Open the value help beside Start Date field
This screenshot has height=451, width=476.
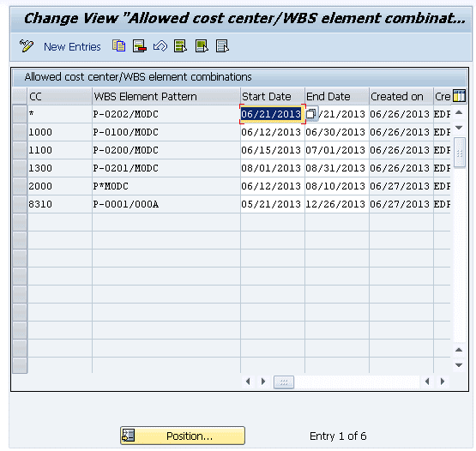pyautogui.click(x=311, y=114)
